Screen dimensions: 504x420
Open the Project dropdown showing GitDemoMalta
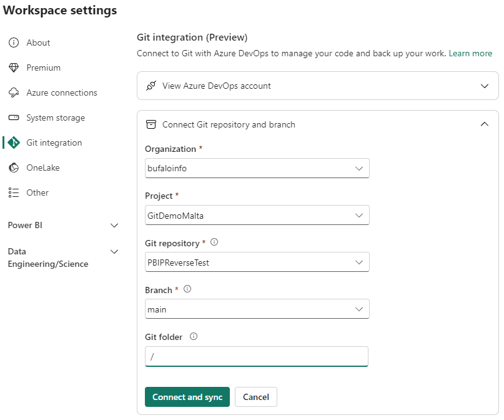pos(257,215)
